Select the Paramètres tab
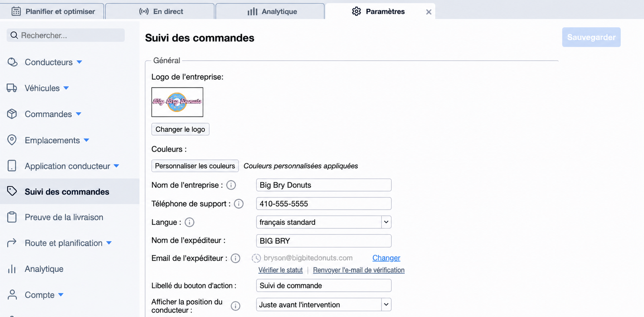This screenshot has width=644, height=317. 380,11
